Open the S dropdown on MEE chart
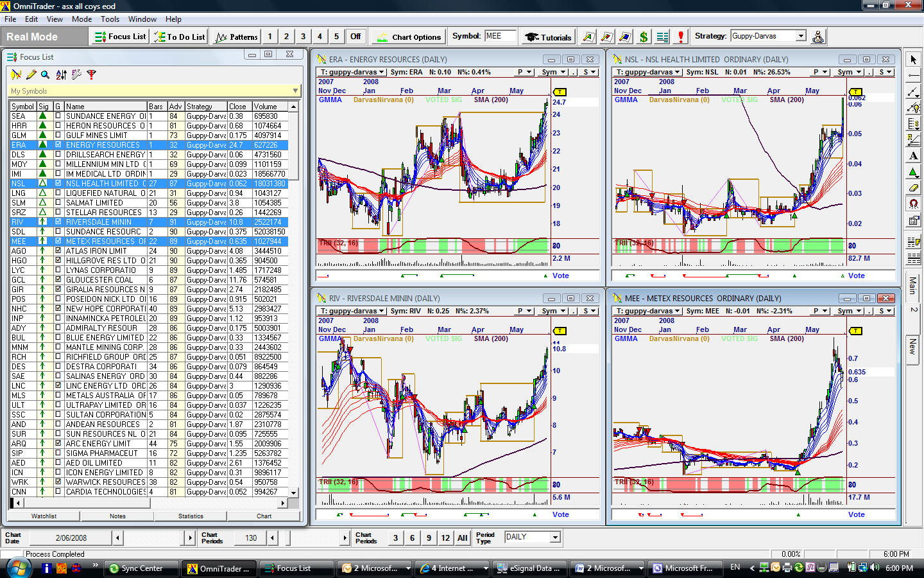Viewport: 924px width, 578px height. click(x=886, y=311)
